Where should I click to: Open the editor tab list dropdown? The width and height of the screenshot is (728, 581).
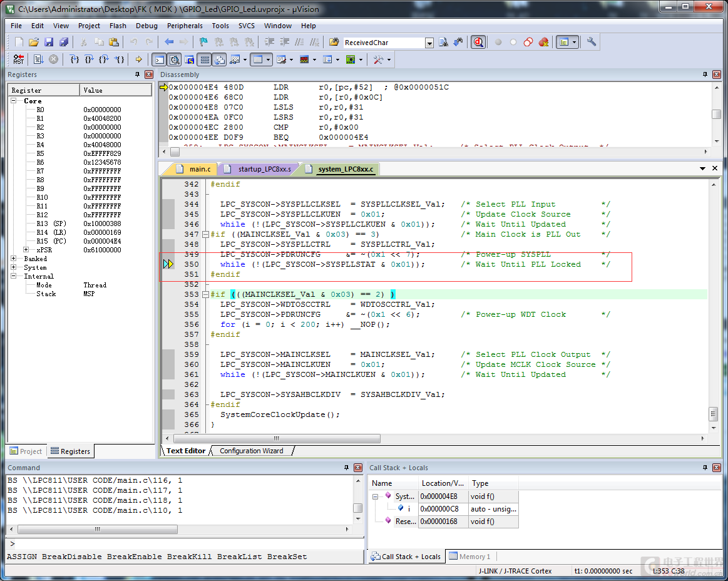[703, 168]
